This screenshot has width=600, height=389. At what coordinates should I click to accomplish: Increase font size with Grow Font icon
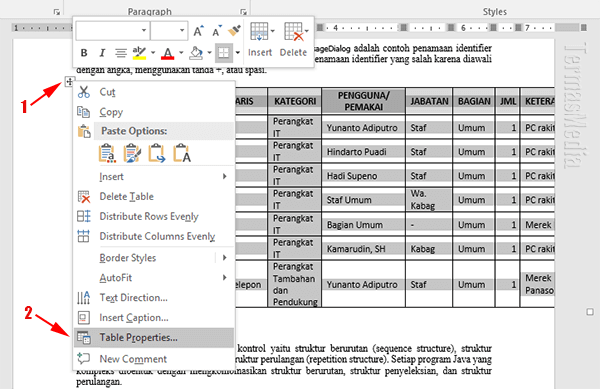(x=198, y=31)
